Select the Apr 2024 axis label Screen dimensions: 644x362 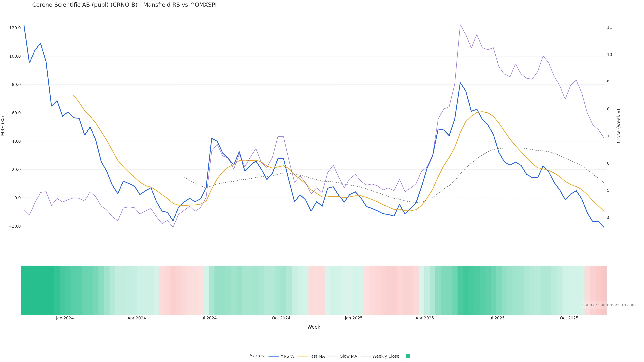point(137,318)
